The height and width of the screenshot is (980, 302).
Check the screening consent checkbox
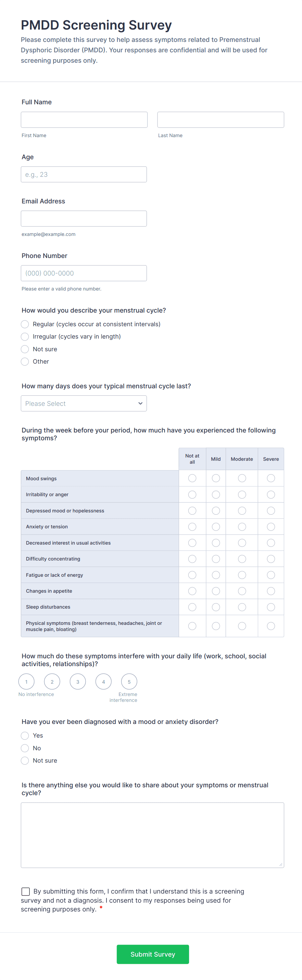click(x=26, y=891)
